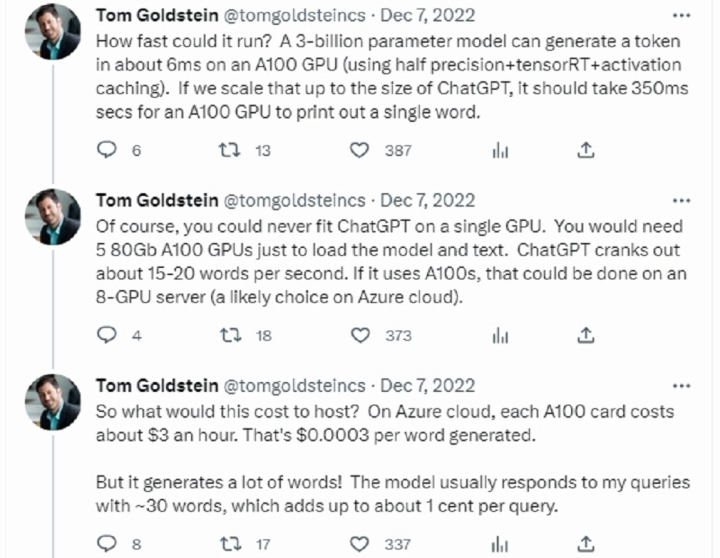Image resolution: width=720 pixels, height=558 pixels.
Task: Retweet the tweet with 13 retweets
Action: tap(229, 150)
